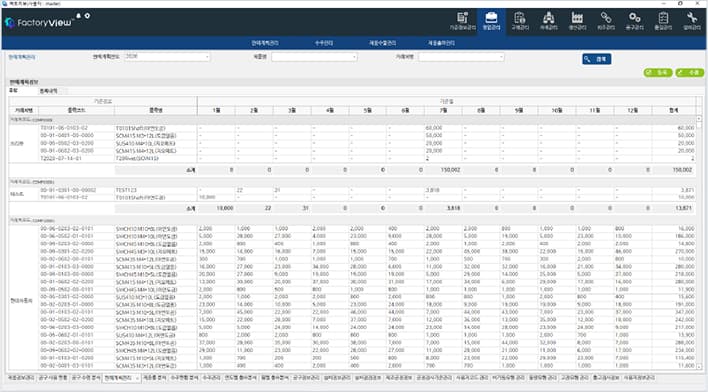Open the checklist clipboard quality module

coord(663,21)
